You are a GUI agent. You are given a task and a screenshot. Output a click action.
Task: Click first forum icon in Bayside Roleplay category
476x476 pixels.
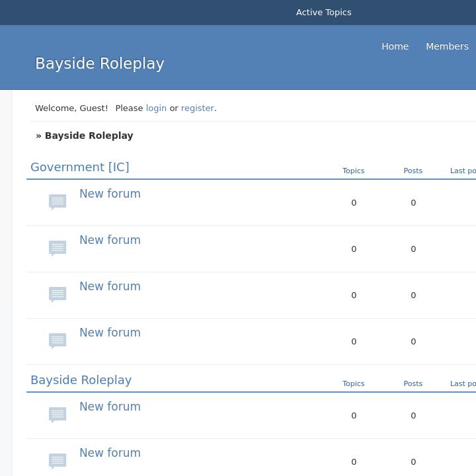click(58, 415)
